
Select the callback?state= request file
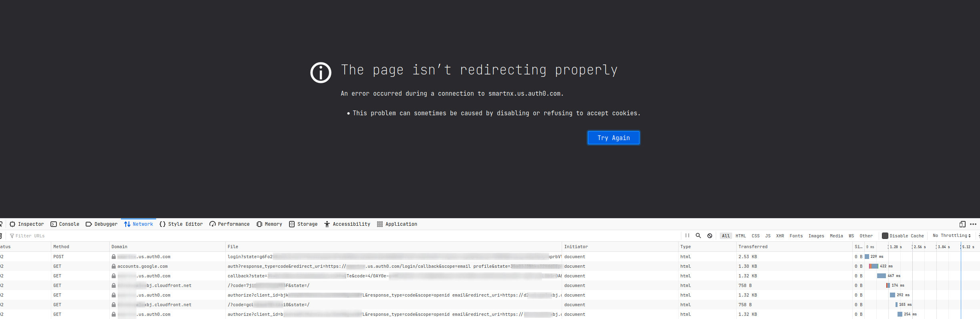click(x=394, y=276)
